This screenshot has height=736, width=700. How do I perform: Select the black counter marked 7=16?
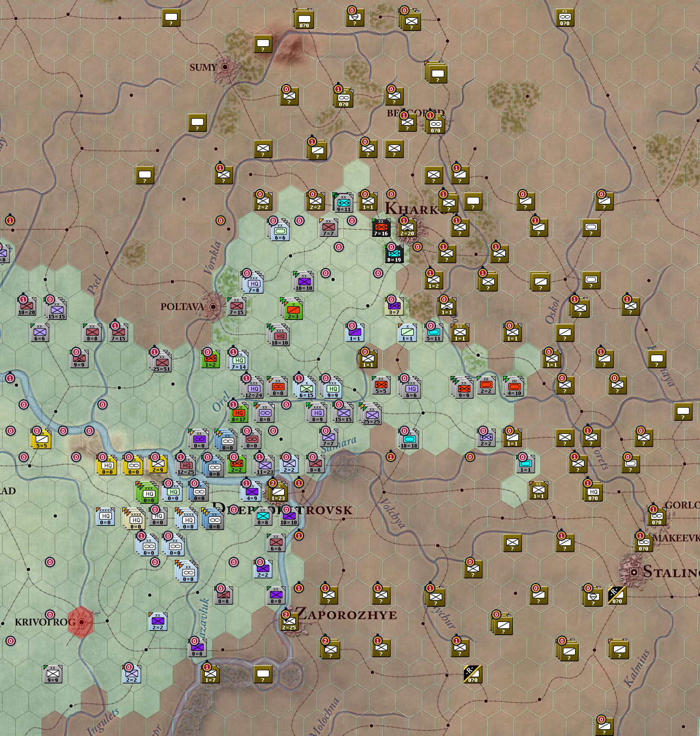[x=381, y=227]
